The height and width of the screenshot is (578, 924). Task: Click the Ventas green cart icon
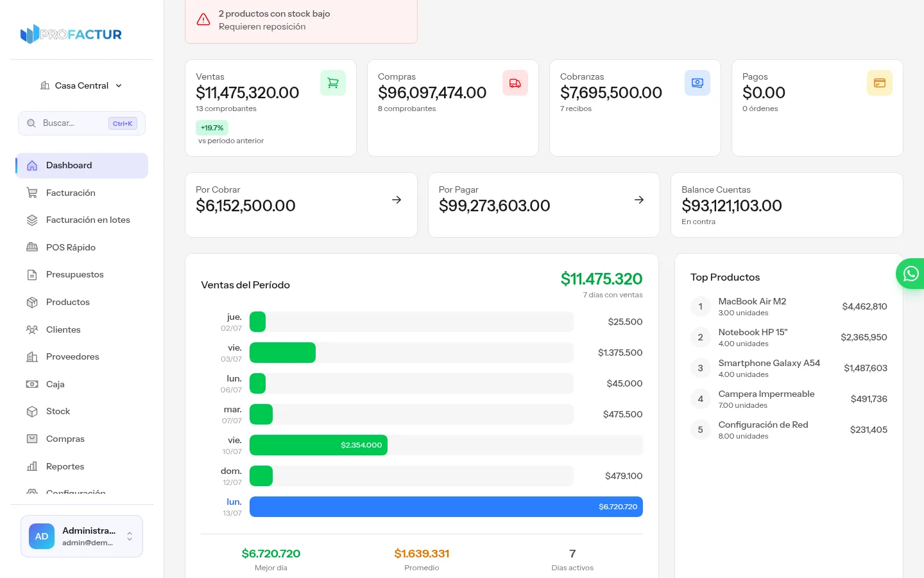tap(333, 83)
